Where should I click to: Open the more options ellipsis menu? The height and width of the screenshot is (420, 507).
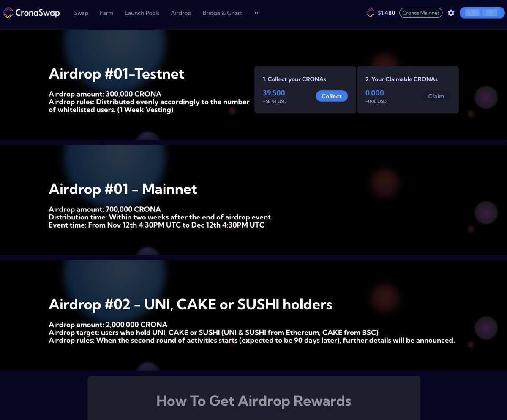(257, 13)
